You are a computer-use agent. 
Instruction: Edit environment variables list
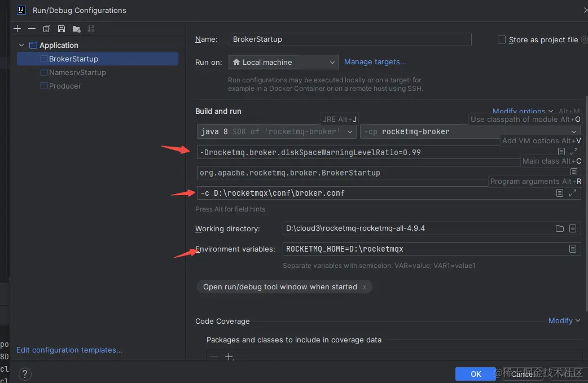573,249
